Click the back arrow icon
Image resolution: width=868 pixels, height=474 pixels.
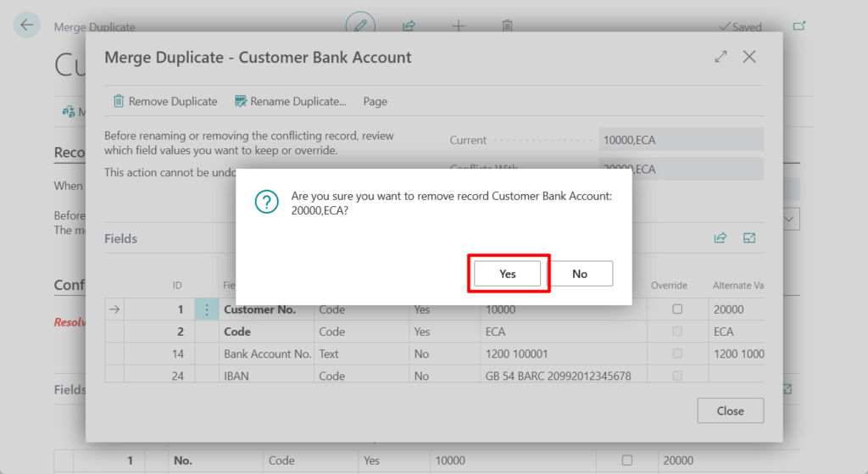click(27, 25)
